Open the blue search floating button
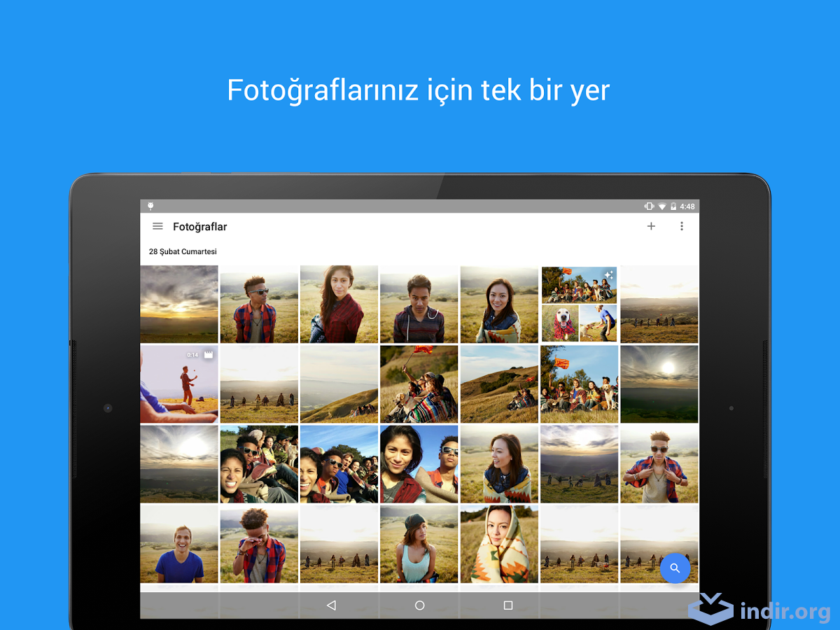Image resolution: width=840 pixels, height=630 pixels. coord(675,568)
